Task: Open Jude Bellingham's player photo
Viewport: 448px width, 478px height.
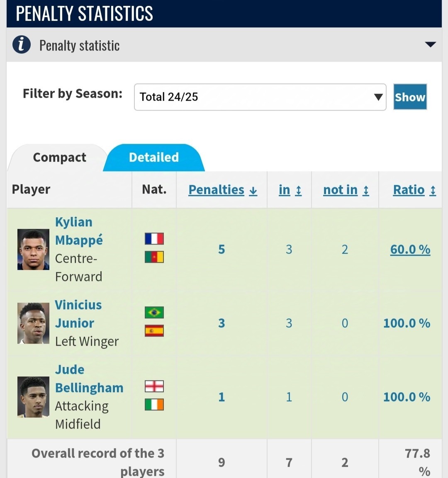Action: [x=33, y=397]
